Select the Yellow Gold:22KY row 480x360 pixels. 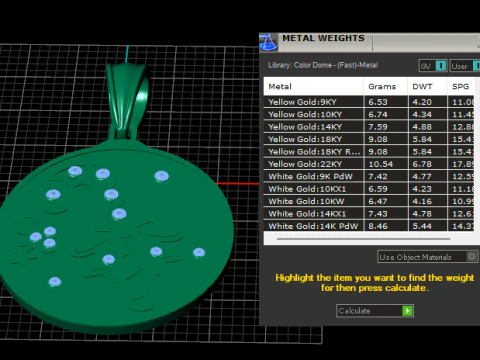[x=369, y=164]
